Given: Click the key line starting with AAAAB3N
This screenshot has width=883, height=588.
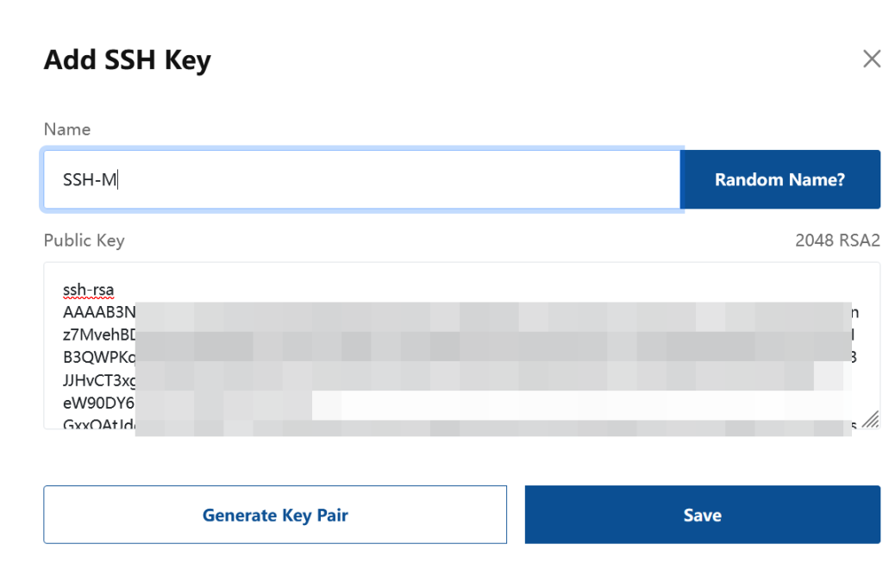Looking at the screenshot, I should 98,312.
